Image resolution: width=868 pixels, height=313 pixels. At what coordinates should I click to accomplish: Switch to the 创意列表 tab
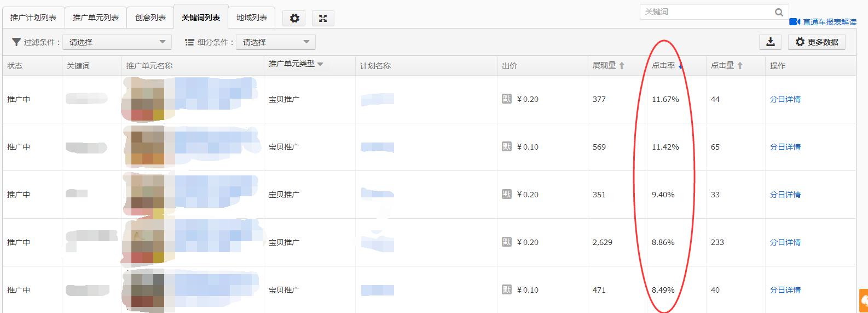point(151,18)
